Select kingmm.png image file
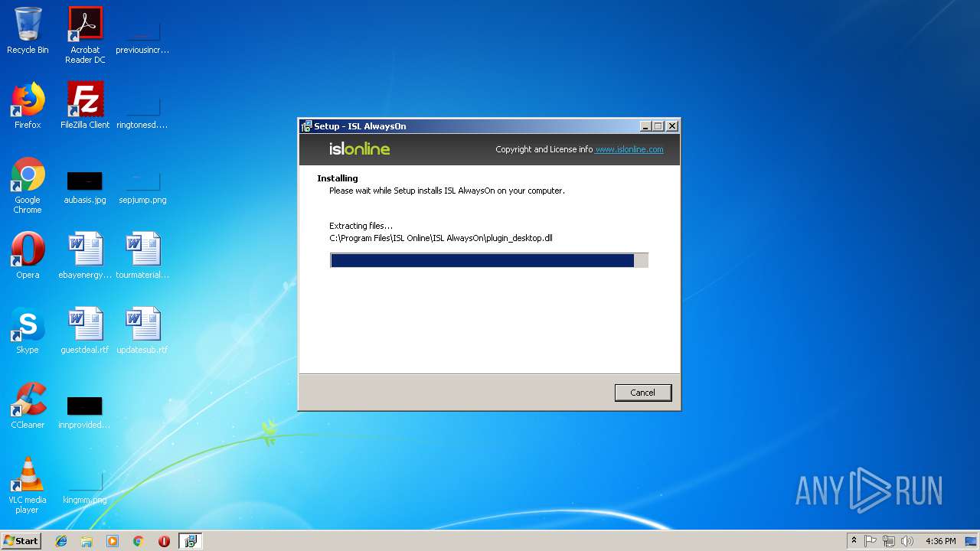The image size is (980, 551). [x=85, y=487]
